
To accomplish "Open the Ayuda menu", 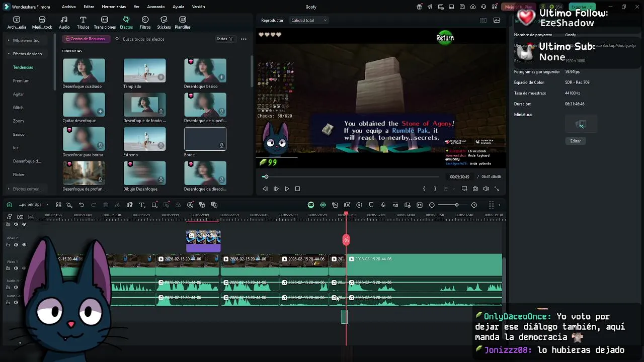I will (178, 7).
